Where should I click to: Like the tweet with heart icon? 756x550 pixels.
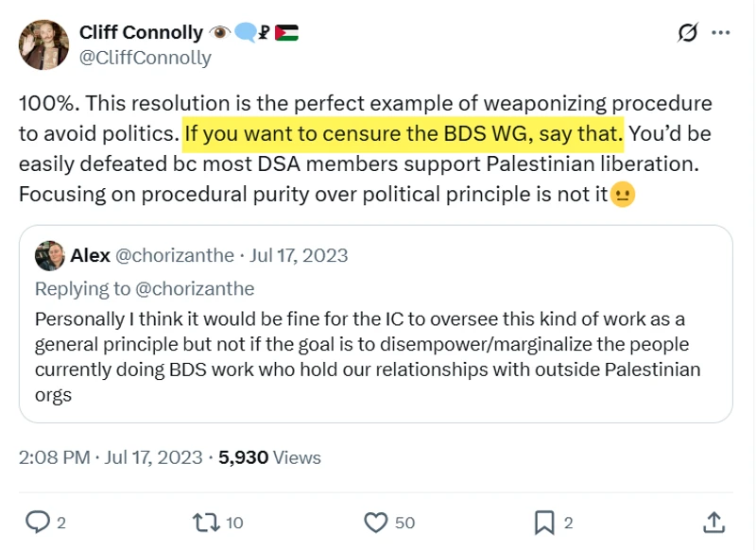(x=376, y=522)
